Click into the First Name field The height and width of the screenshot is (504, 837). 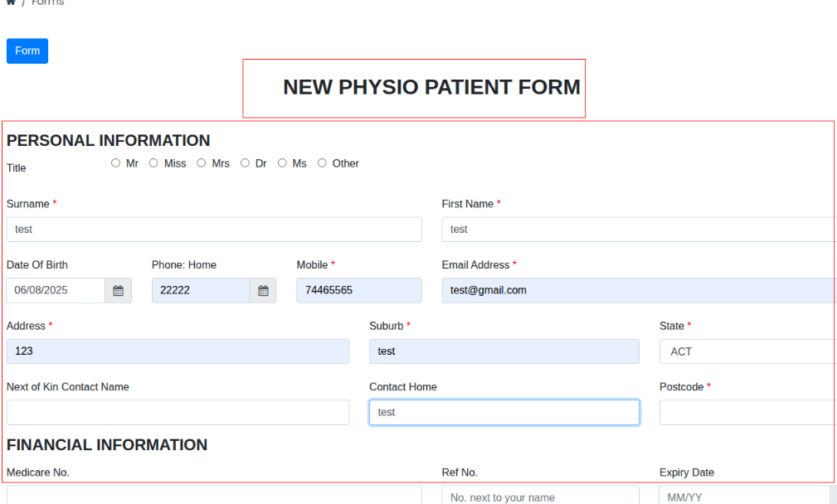(639, 230)
